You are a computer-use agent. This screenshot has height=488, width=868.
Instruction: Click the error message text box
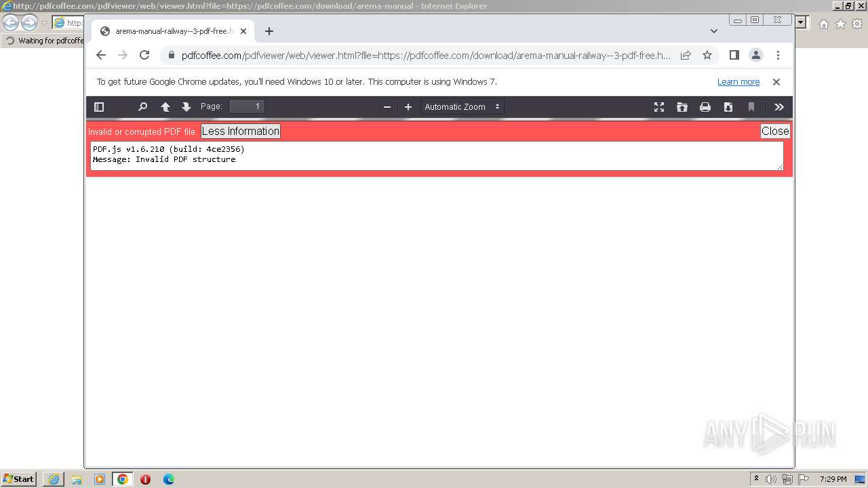tap(437, 156)
